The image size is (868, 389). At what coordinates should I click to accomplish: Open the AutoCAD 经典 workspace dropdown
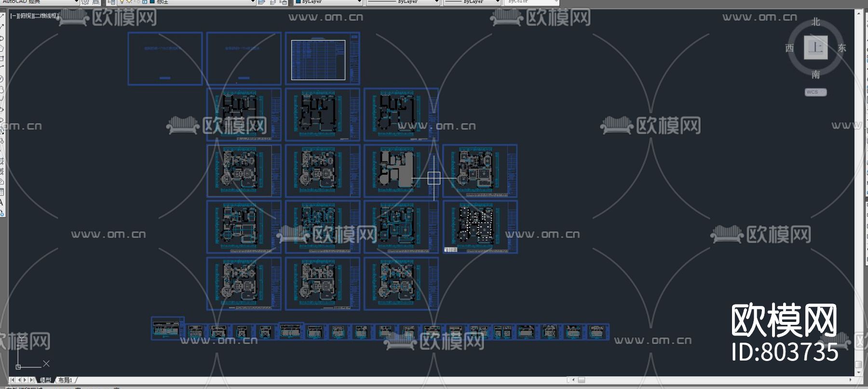[x=40, y=2]
